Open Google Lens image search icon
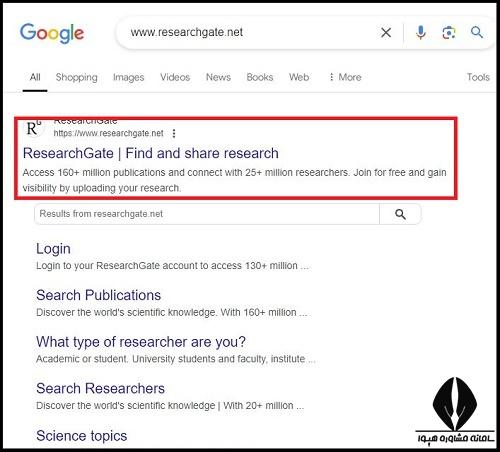The width and height of the screenshot is (500, 452). 449,33
